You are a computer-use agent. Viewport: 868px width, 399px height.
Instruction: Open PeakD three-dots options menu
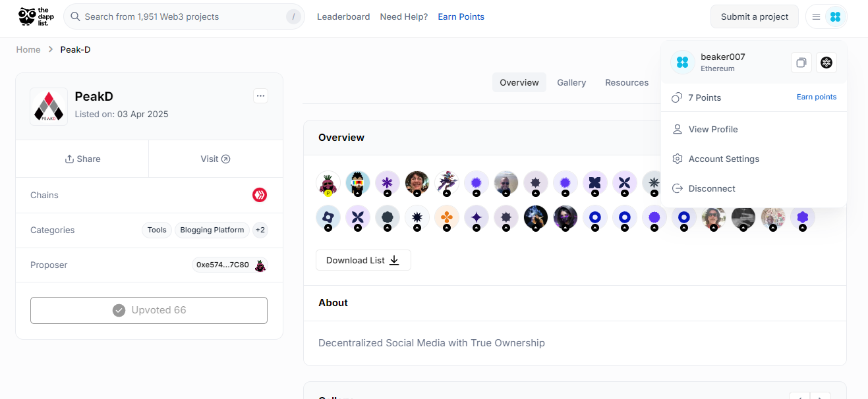[261, 96]
